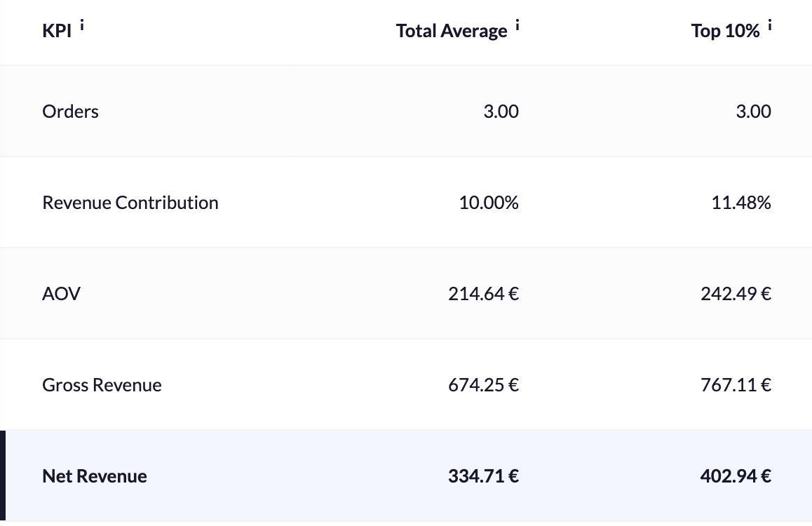
Task: Select the highlighted Net Revenue row label
Action: tap(95, 476)
